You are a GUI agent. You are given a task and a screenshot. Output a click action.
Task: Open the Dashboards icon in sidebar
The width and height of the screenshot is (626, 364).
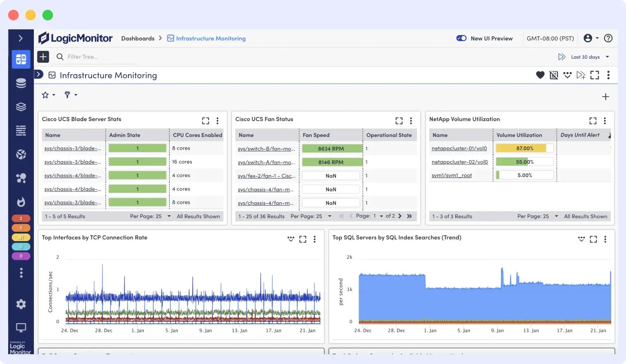21,60
